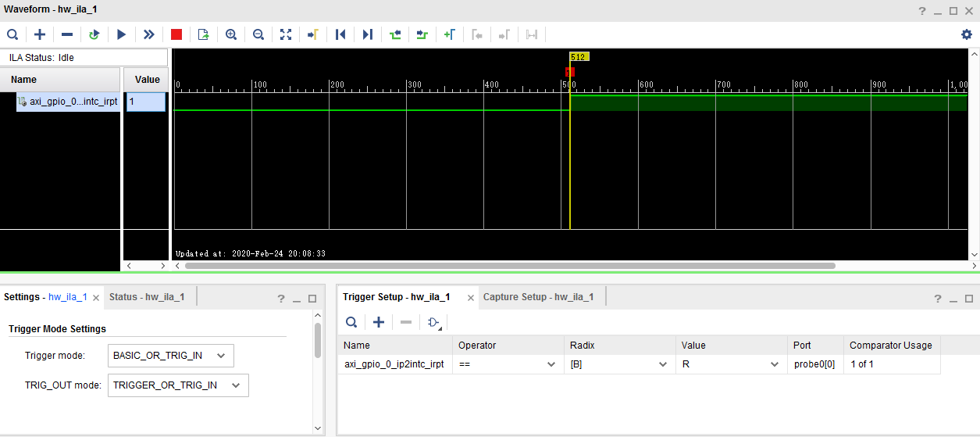Viewport: 980px width, 437px height.
Task: Click the Zoom Fit icon
Action: click(x=285, y=34)
